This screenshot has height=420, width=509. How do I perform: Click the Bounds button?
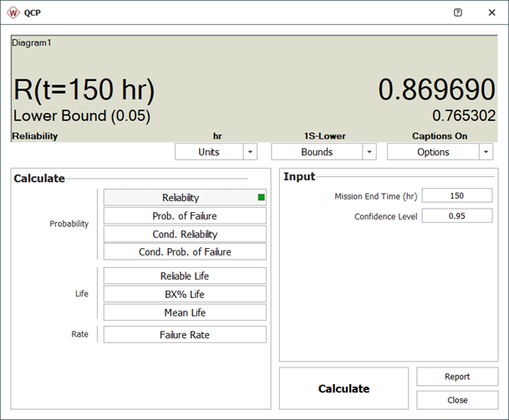pos(317,152)
